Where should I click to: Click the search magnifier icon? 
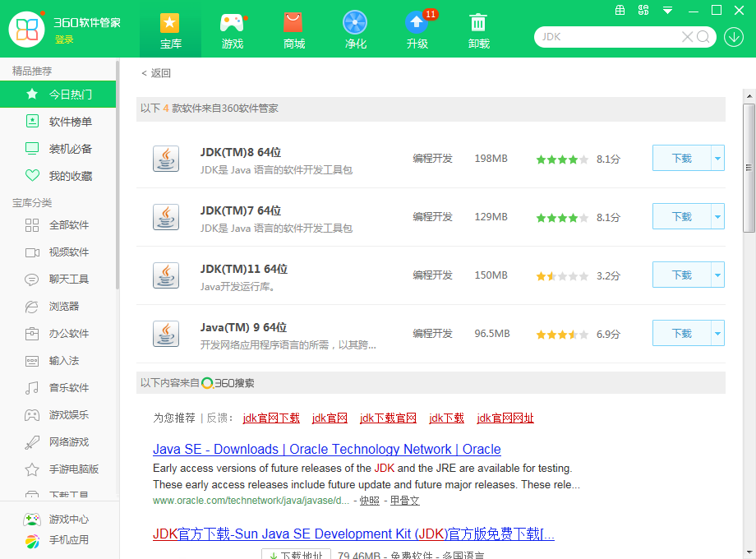(703, 37)
